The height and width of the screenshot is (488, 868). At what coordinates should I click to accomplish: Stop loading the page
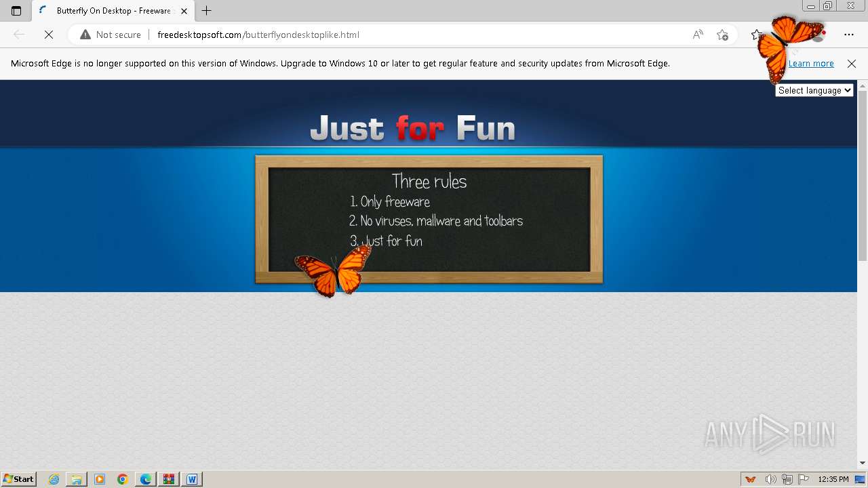click(49, 35)
